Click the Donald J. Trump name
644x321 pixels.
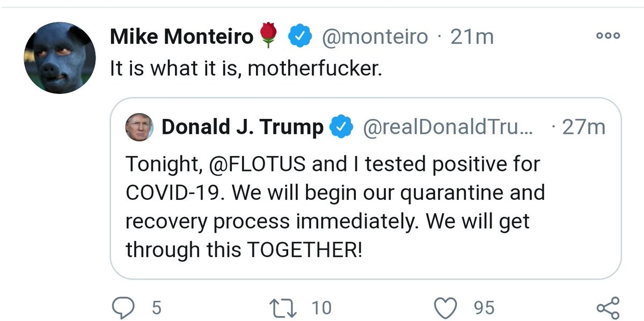[243, 127]
